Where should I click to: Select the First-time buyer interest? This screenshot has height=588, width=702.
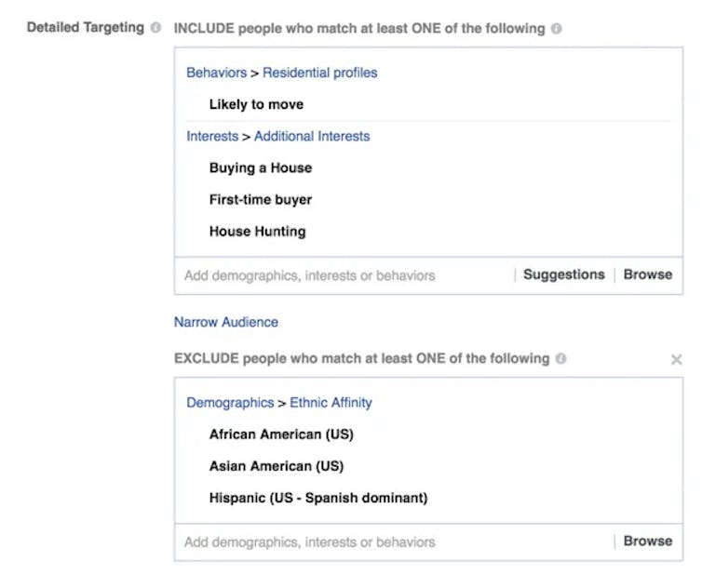pyautogui.click(x=261, y=199)
